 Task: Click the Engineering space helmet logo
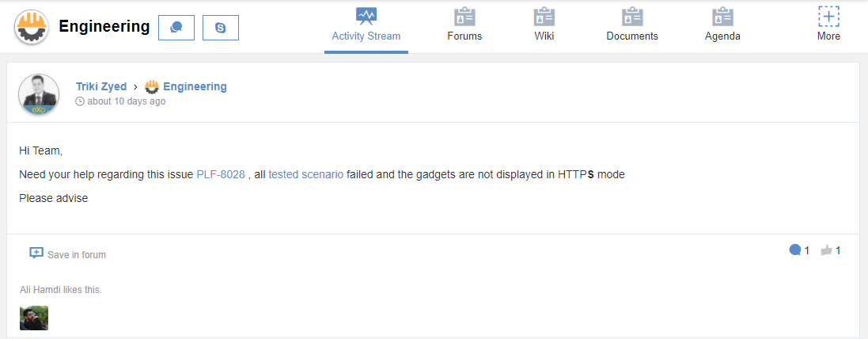pos(32,27)
